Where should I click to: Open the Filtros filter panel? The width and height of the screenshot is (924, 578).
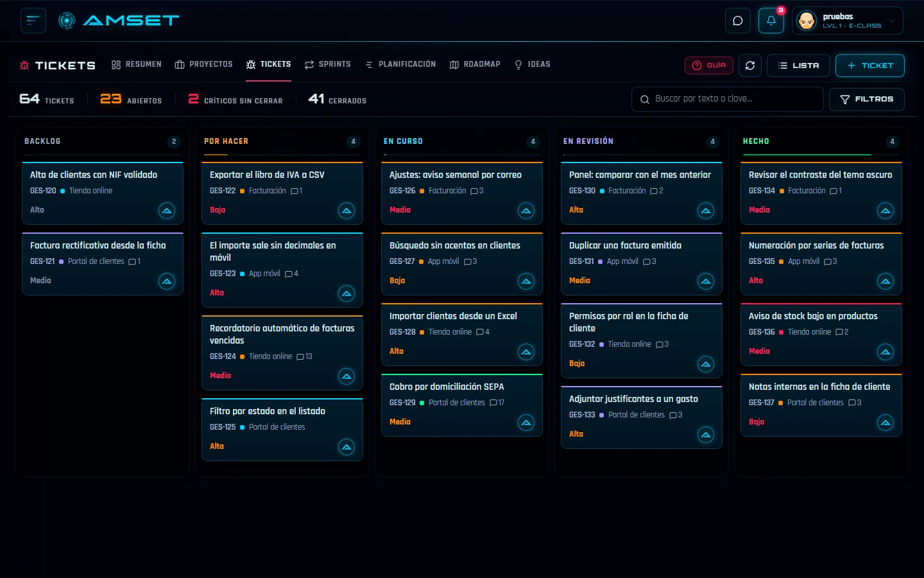click(867, 100)
